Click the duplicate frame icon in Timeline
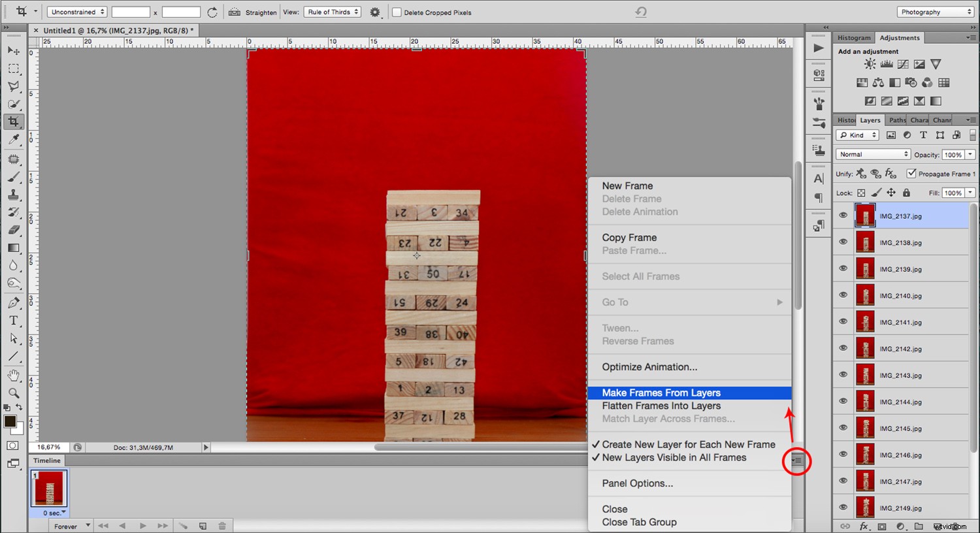Viewport: 980px width, 533px height. pyautogui.click(x=203, y=525)
